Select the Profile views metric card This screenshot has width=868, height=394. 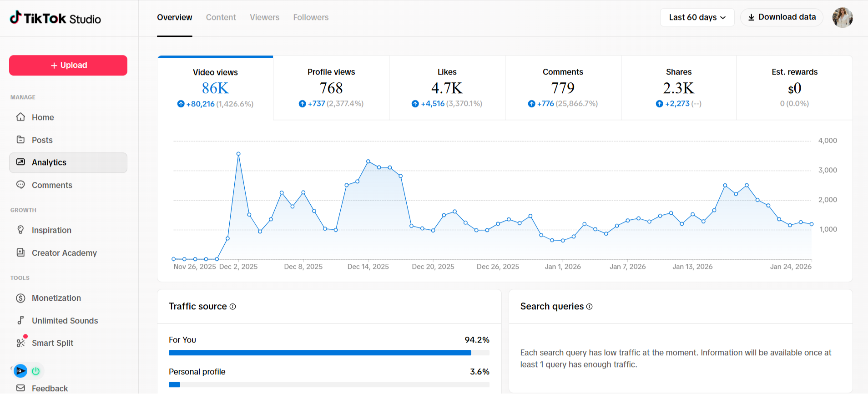point(331,88)
